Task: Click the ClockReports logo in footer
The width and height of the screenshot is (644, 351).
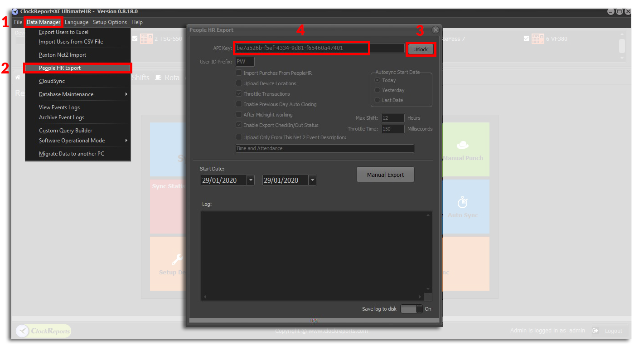Action: click(44, 331)
